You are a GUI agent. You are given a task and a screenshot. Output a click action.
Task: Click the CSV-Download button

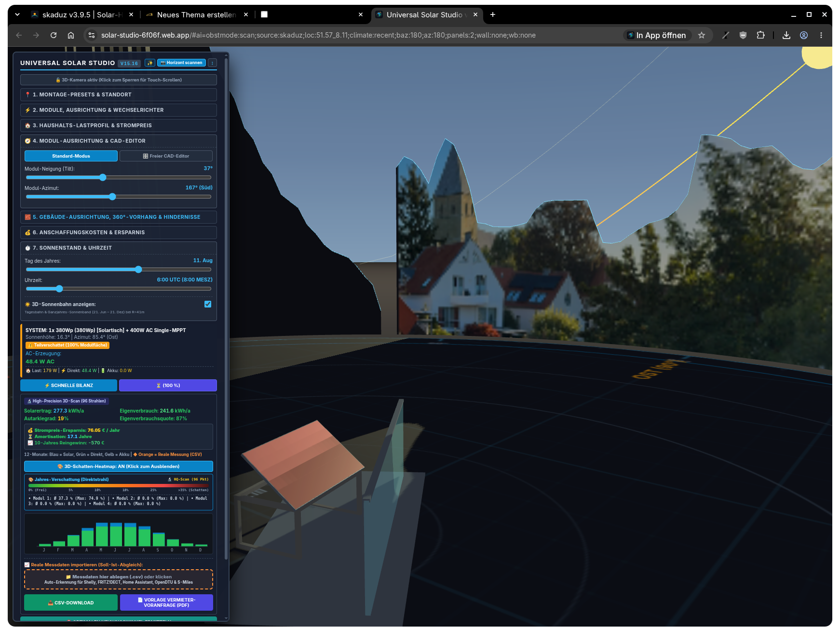pyautogui.click(x=71, y=602)
